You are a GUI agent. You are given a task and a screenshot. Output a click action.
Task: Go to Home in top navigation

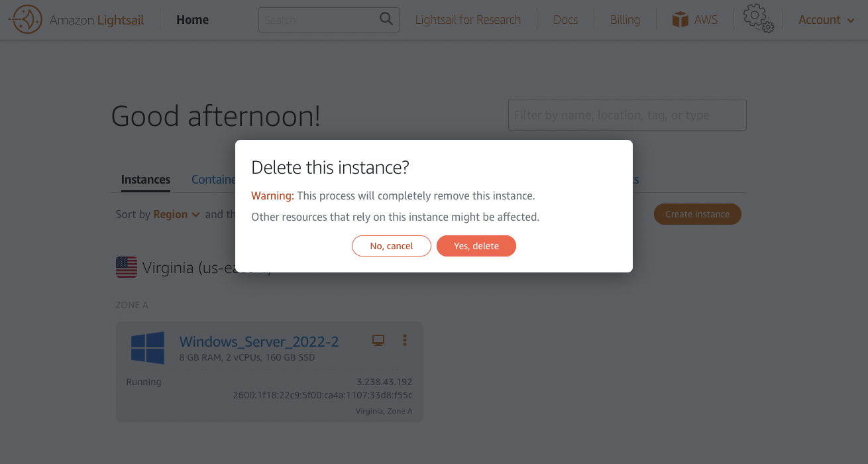click(192, 20)
